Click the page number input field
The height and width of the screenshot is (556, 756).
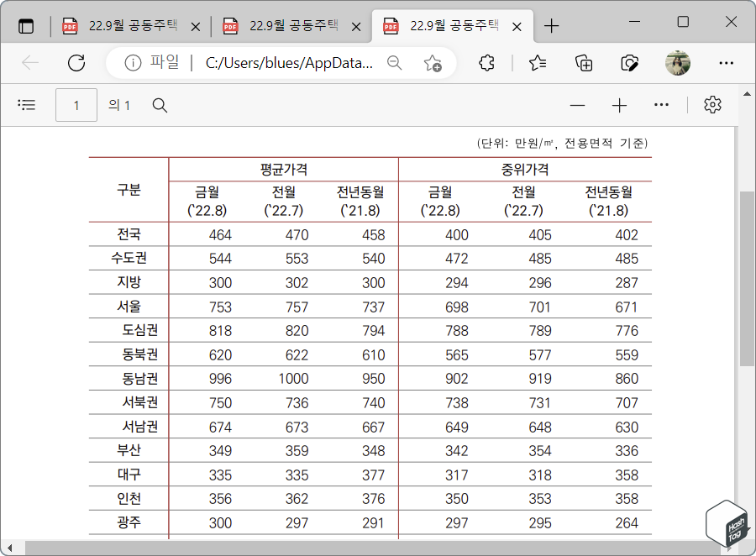click(x=76, y=105)
